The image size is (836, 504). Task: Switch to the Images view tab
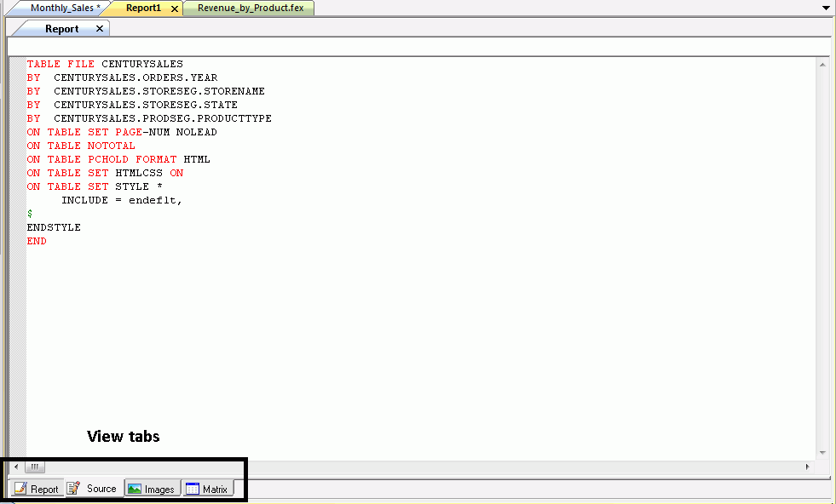[x=152, y=489]
